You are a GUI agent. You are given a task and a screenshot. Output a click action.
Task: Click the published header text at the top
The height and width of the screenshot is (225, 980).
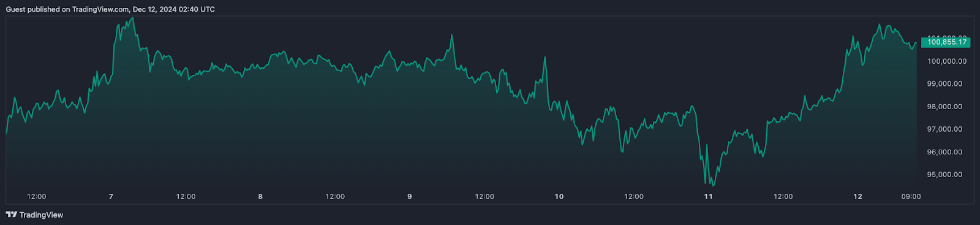pos(110,9)
